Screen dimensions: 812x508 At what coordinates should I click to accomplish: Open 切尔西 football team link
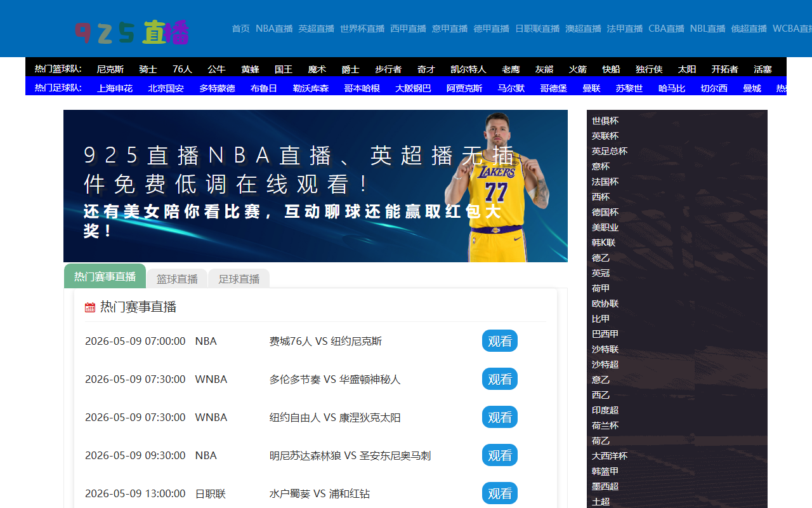click(714, 88)
